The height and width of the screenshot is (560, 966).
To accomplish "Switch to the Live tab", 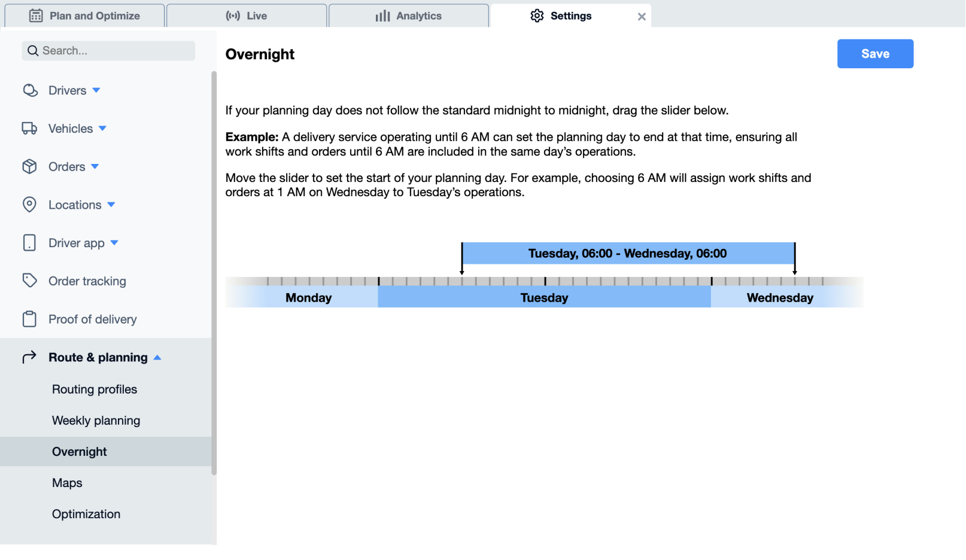I will coord(247,16).
